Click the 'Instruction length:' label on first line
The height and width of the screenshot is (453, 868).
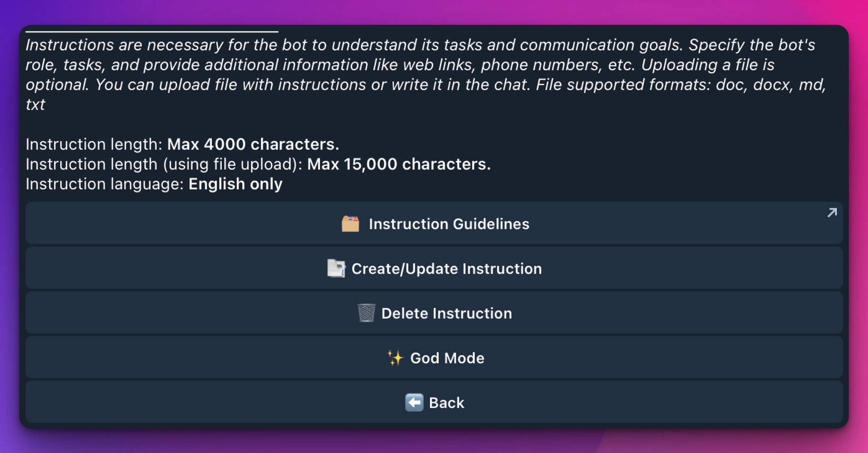[x=94, y=144]
